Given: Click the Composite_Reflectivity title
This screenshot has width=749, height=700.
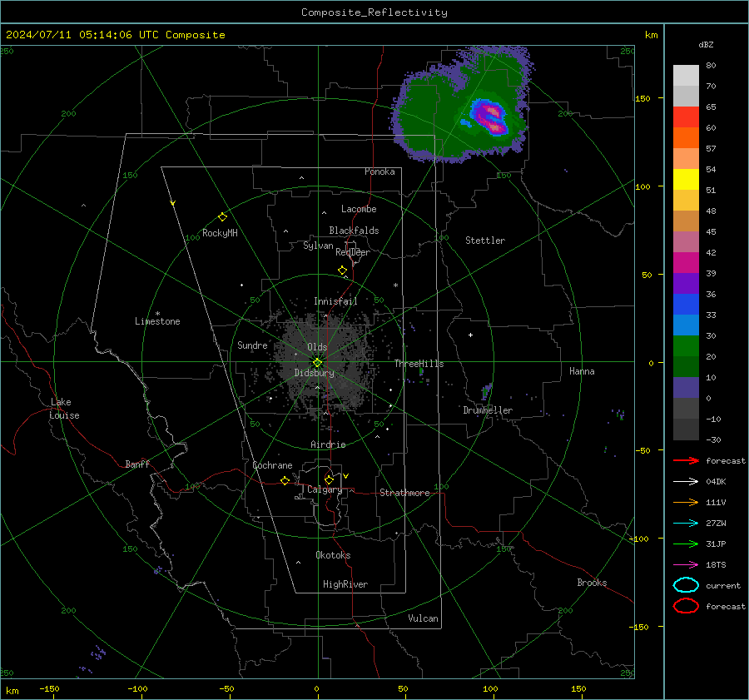Looking at the screenshot, I should (374, 12).
